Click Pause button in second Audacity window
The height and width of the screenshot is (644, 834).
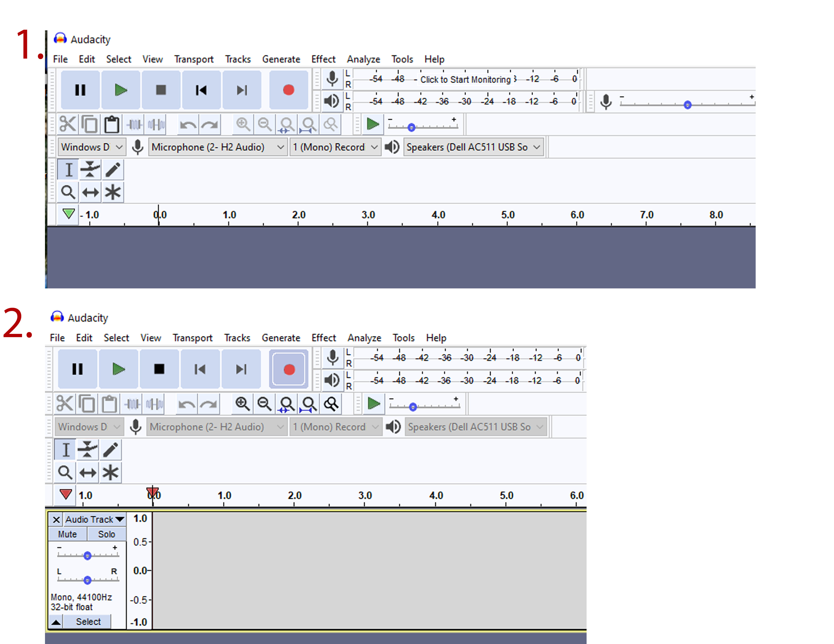coord(78,369)
